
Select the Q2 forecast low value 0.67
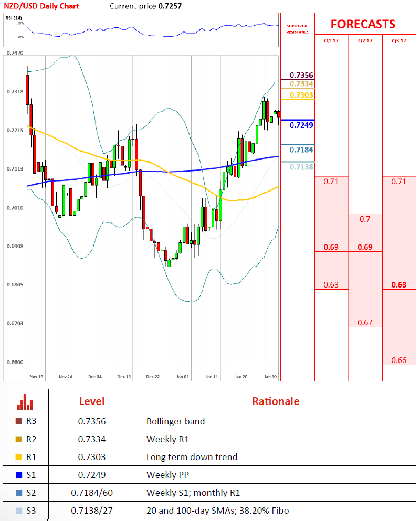tap(365, 322)
